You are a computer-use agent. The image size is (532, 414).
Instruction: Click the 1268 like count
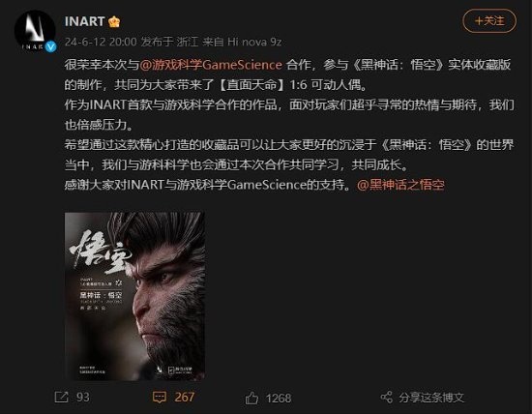(279, 399)
